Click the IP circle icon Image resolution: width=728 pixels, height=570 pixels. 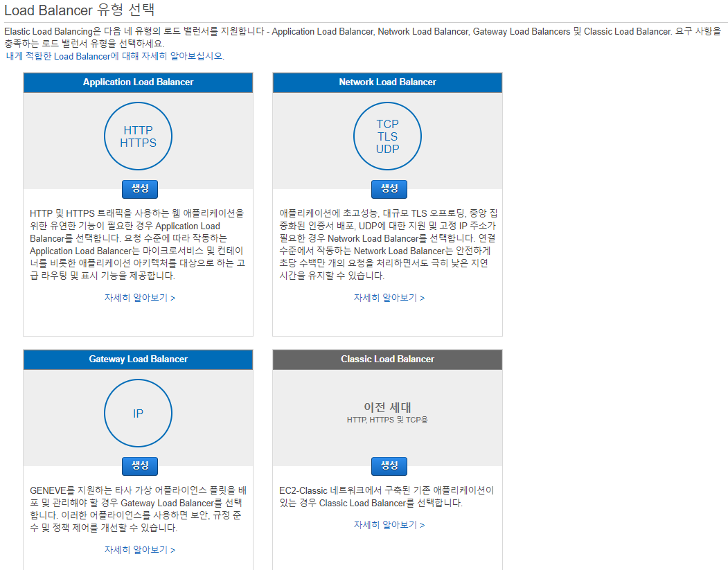click(x=138, y=413)
